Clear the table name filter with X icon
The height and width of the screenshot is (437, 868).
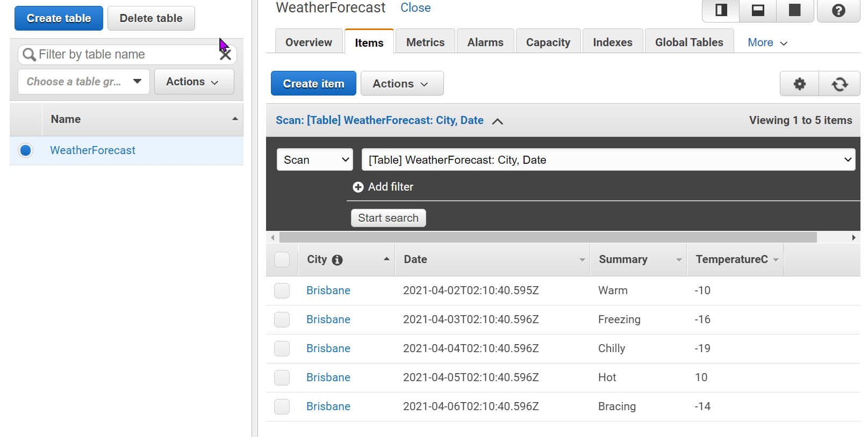[226, 54]
